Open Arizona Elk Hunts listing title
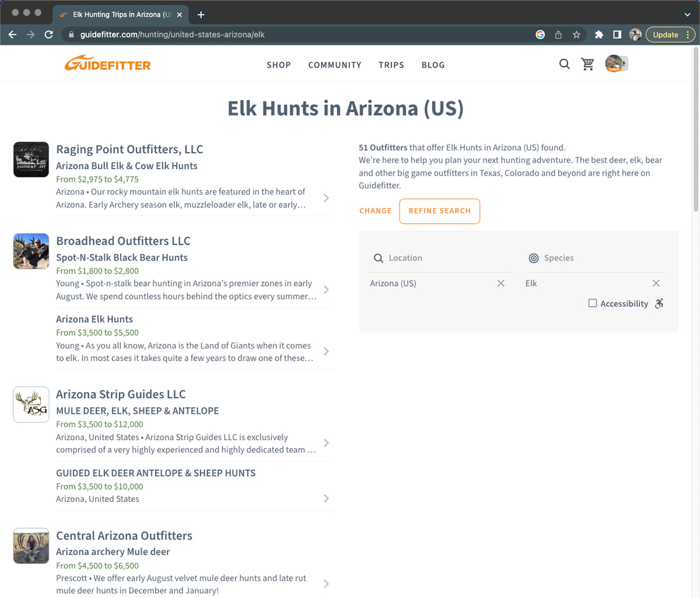 tap(94, 319)
